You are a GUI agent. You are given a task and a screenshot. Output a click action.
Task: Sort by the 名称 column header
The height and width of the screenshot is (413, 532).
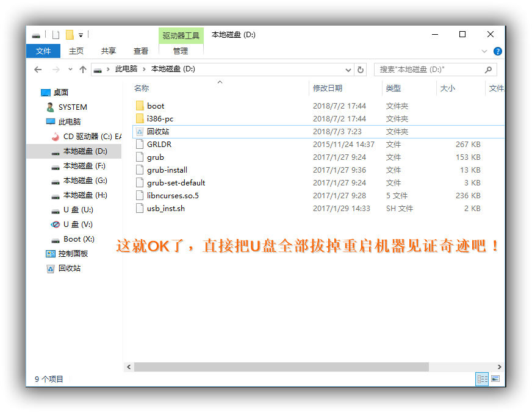tap(142, 88)
